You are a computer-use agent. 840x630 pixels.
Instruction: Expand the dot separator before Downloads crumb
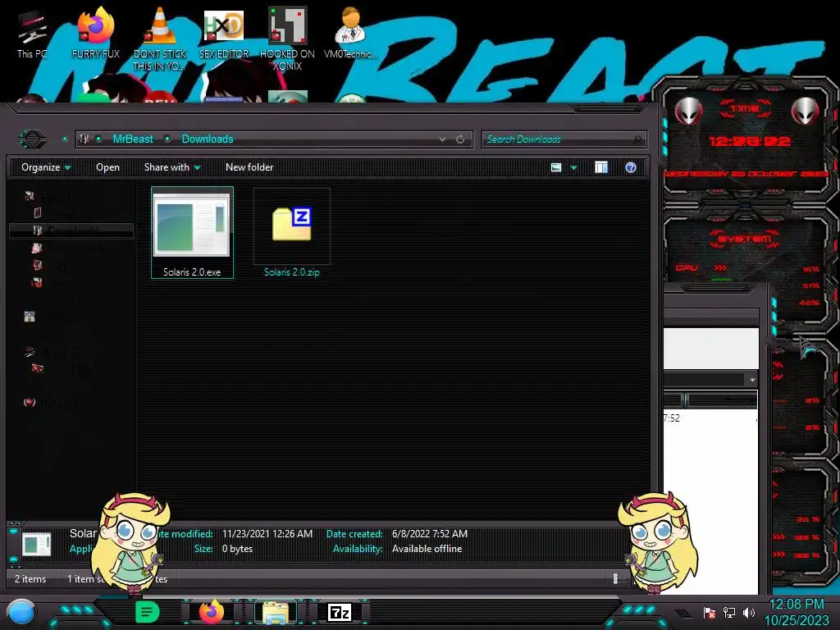(x=167, y=139)
